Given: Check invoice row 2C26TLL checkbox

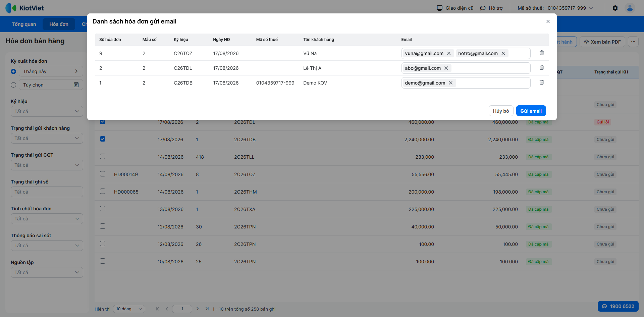Looking at the screenshot, I should click(103, 156).
